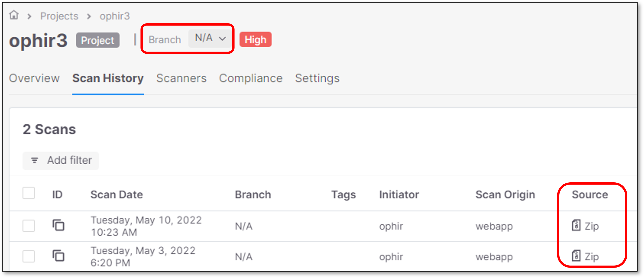Copy ID of May 3 scan
Image resolution: width=644 pixels, height=278 pixels.
coord(58,256)
